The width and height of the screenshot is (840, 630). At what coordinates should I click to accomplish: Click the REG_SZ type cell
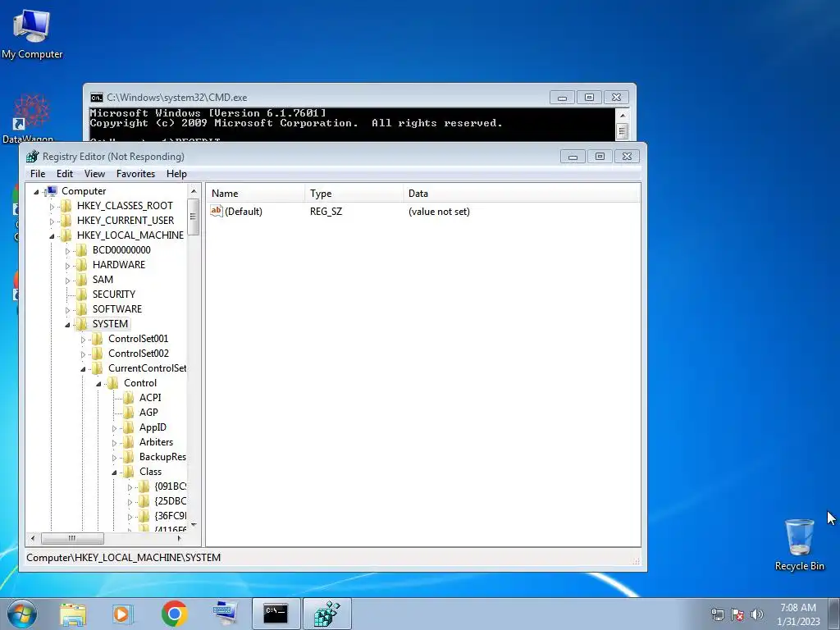tap(326, 212)
